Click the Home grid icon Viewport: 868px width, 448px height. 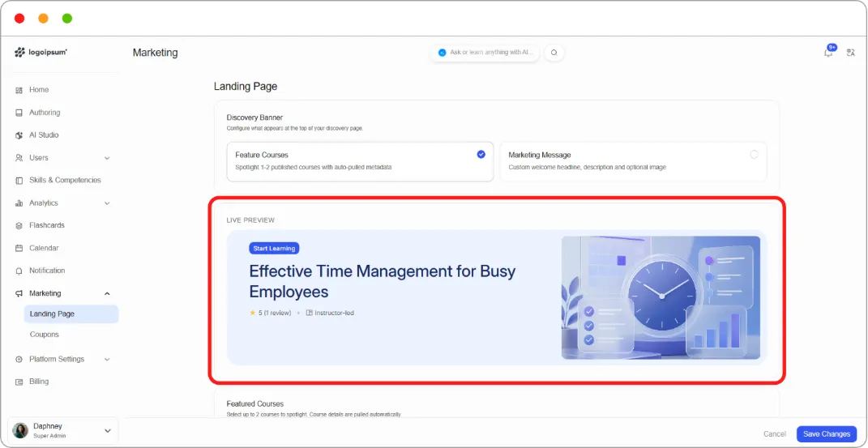19,90
